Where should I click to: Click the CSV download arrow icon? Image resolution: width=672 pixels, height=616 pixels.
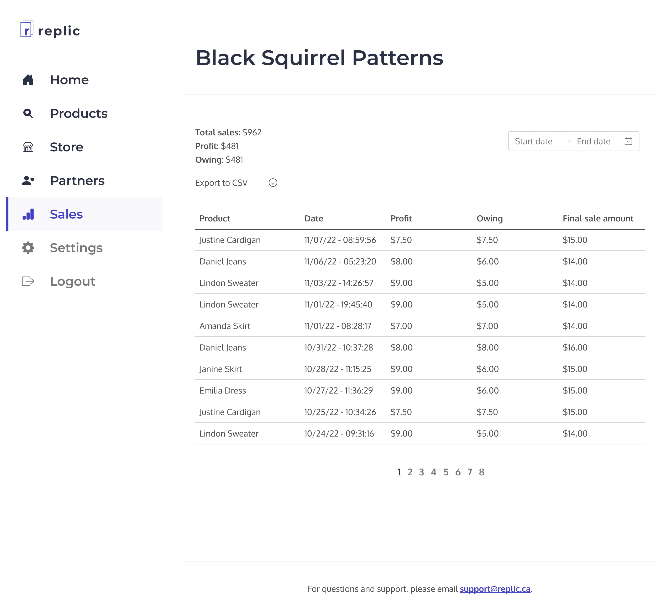[273, 183]
